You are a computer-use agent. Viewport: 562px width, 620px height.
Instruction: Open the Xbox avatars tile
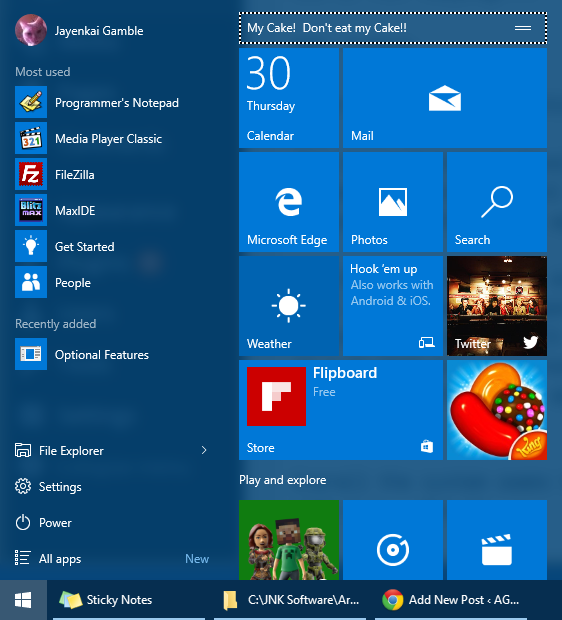pos(289,540)
